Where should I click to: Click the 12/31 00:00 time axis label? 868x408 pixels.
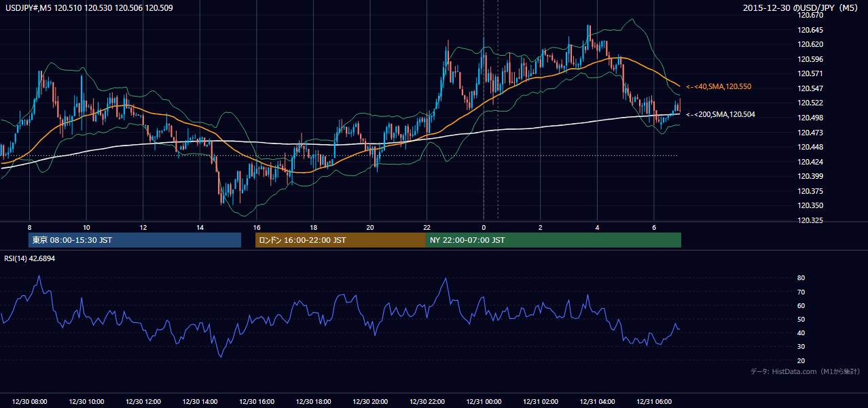tap(484, 402)
